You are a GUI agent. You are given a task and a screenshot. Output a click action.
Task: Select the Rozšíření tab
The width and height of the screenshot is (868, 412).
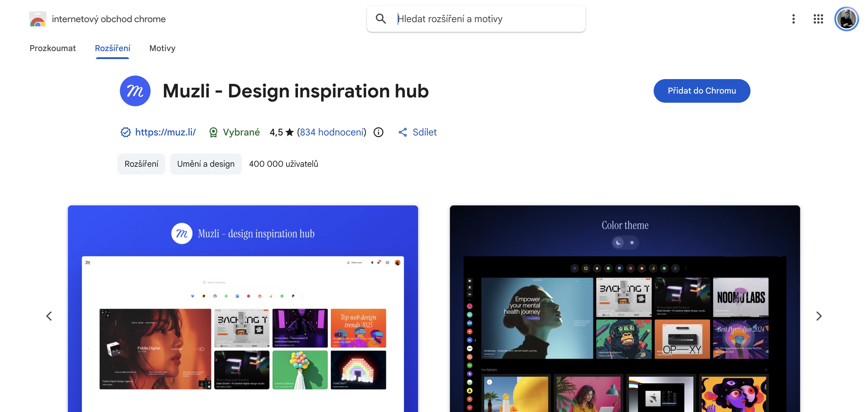coord(112,48)
